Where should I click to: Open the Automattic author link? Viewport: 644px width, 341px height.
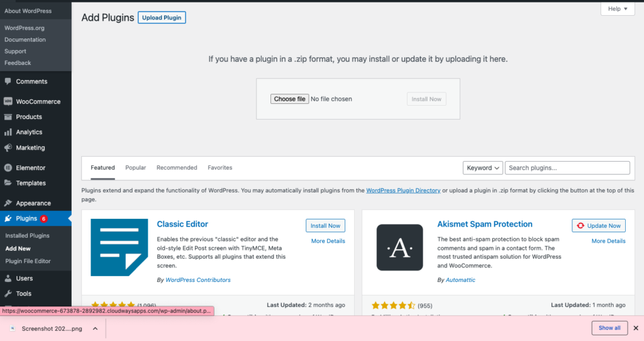coord(460,280)
